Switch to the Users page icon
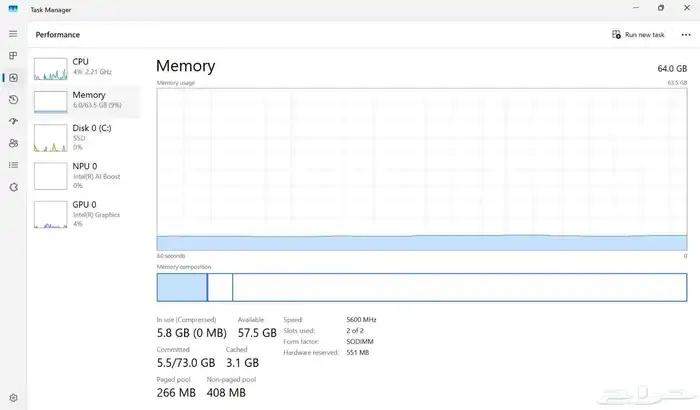The height and width of the screenshot is (410, 700). pos(13,143)
